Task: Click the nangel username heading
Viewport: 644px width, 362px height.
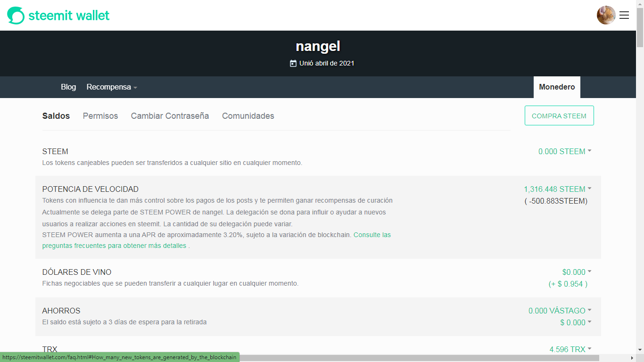Action: coord(318,46)
